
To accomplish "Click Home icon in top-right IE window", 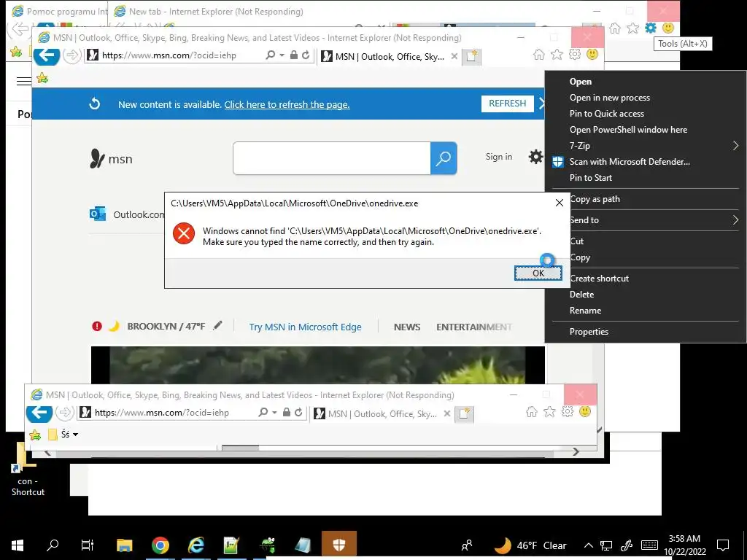I will click(x=615, y=28).
